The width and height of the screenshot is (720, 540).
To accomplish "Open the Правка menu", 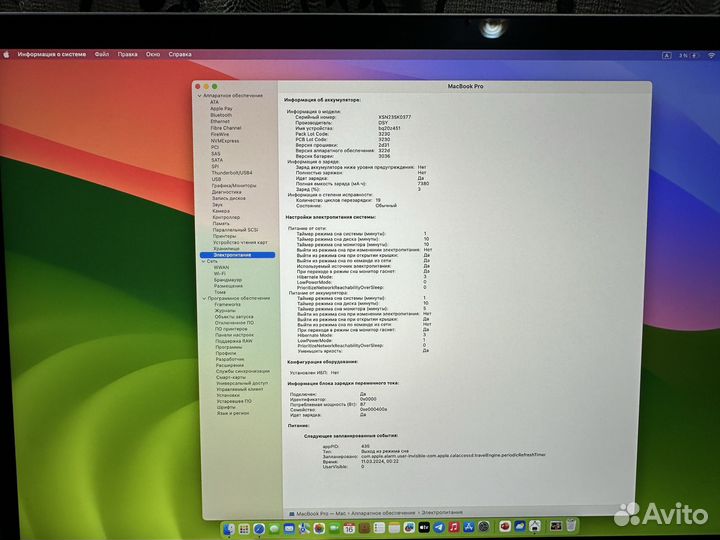I will click(x=127, y=54).
